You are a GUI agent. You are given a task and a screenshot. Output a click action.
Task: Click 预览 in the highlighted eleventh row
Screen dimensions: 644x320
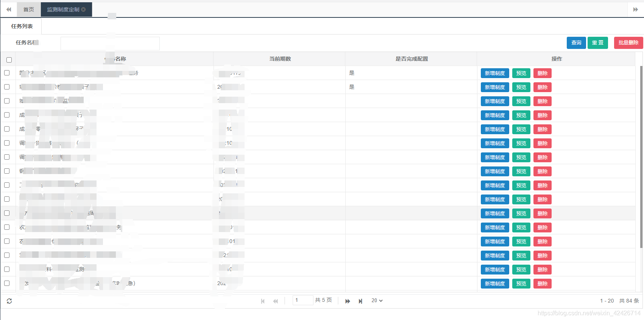(521, 213)
